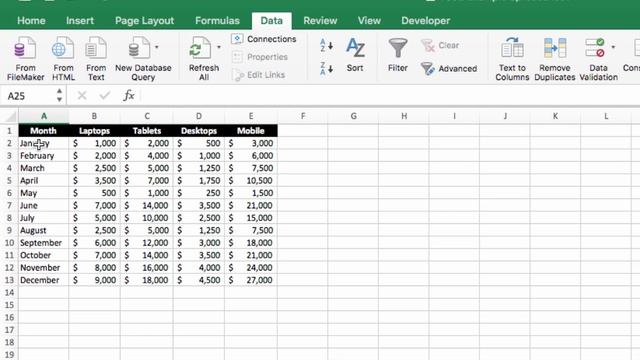
Task: Switch to the View tab
Action: pyautogui.click(x=369, y=20)
